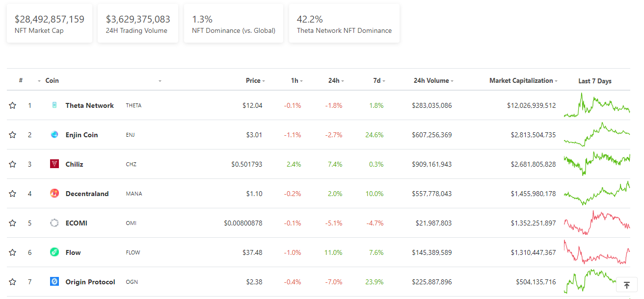644x299 pixels.
Task: Click the CHZ ticker symbol
Action: point(131,164)
